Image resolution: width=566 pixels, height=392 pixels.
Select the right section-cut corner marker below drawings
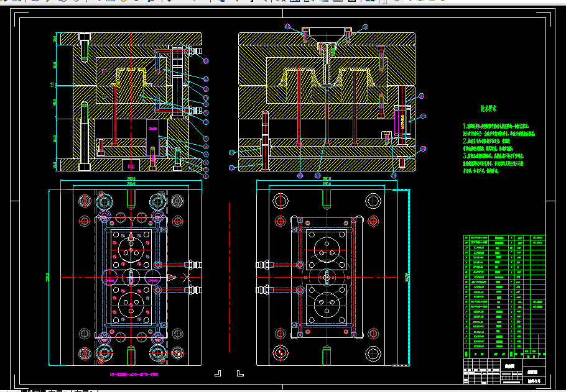240,373
